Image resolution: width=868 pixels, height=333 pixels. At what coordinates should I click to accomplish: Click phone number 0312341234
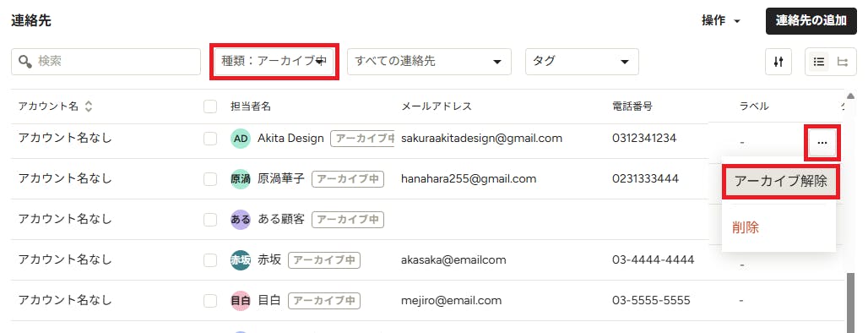[x=644, y=139]
